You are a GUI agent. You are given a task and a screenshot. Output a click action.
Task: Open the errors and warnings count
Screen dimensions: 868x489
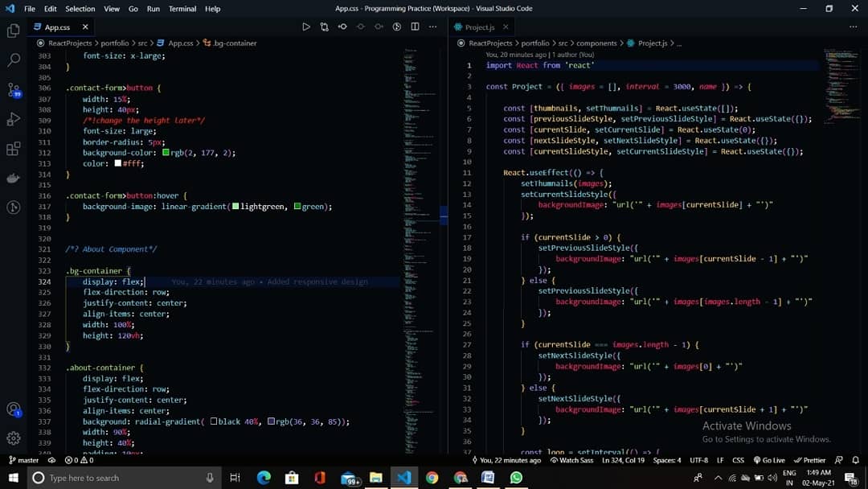pos(79,460)
